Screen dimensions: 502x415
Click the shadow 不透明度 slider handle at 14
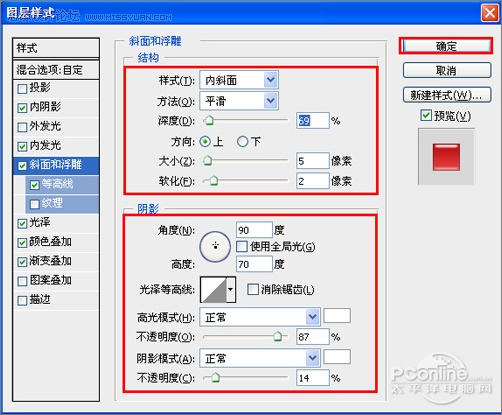(x=216, y=378)
